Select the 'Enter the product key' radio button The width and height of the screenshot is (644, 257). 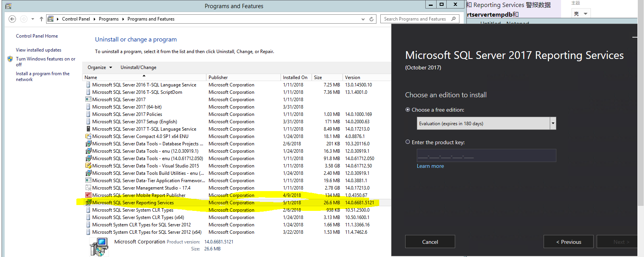point(407,142)
